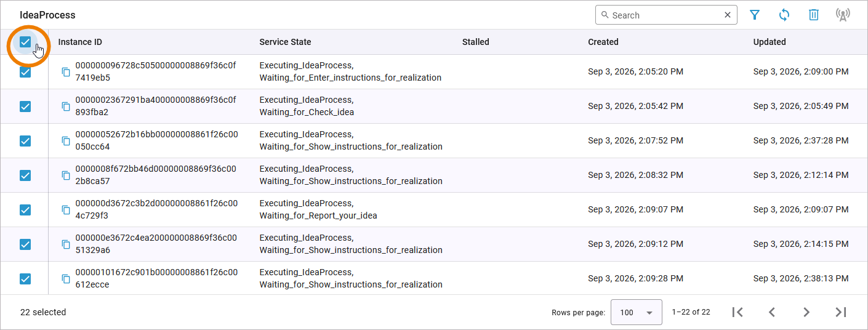Delete selected instances with trash icon
The height and width of the screenshot is (330, 868).
[814, 15]
